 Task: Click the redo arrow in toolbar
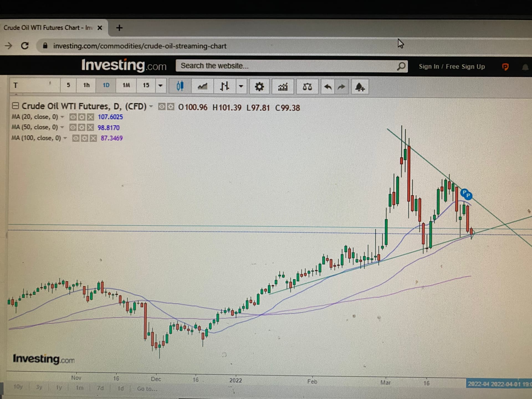tap(341, 87)
